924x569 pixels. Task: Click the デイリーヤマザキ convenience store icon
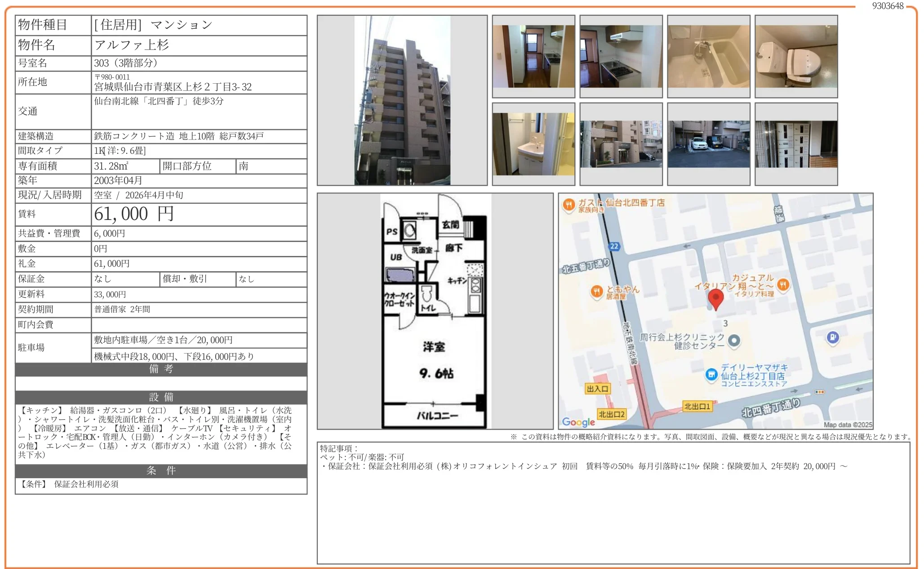point(711,375)
